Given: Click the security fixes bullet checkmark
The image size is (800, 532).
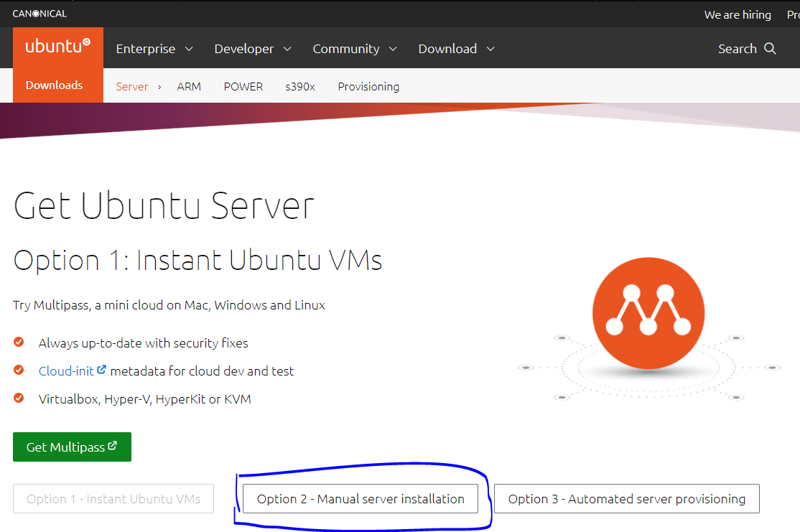Looking at the screenshot, I should [x=19, y=342].
